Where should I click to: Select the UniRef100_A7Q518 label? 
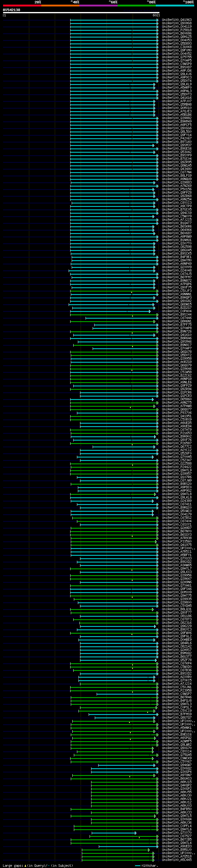point(177,856)
